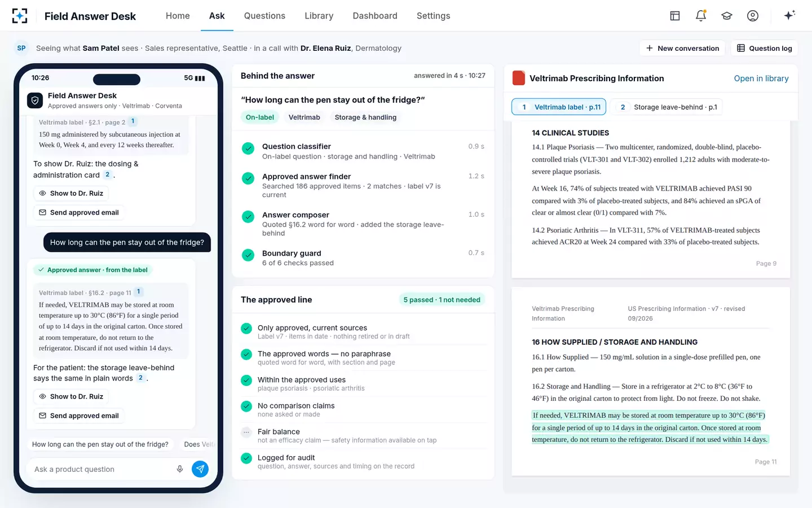This screenshot has width=812, height=508.
Task: Open the user profile icon
Action: tap(753, 16)
